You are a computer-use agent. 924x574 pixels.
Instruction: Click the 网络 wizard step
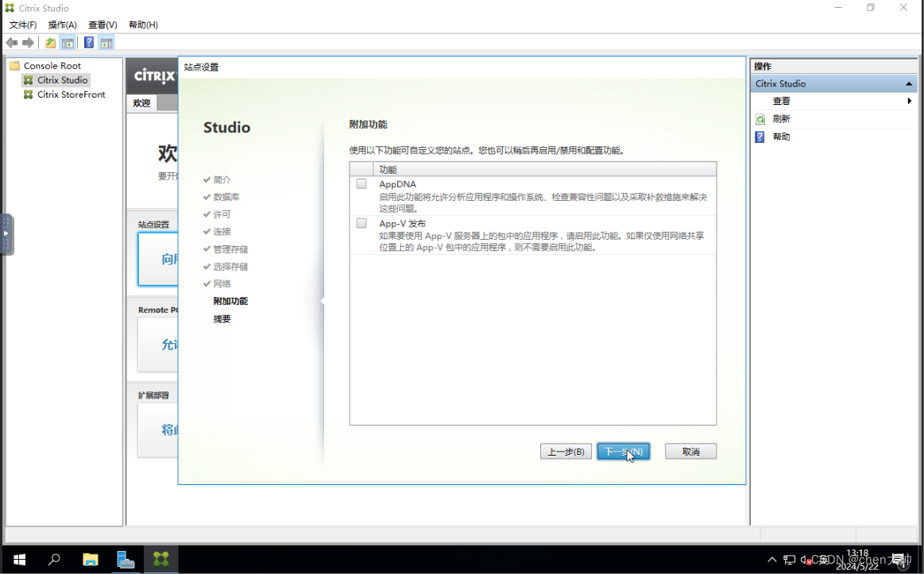tap(222, 283)
